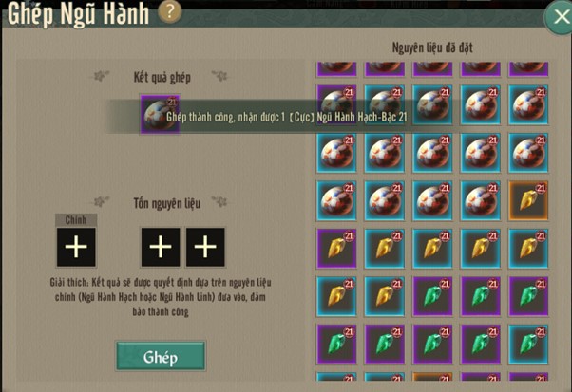Add material in middle plus slot
Viewport: 572px width, 392px height.
point(161,247)
